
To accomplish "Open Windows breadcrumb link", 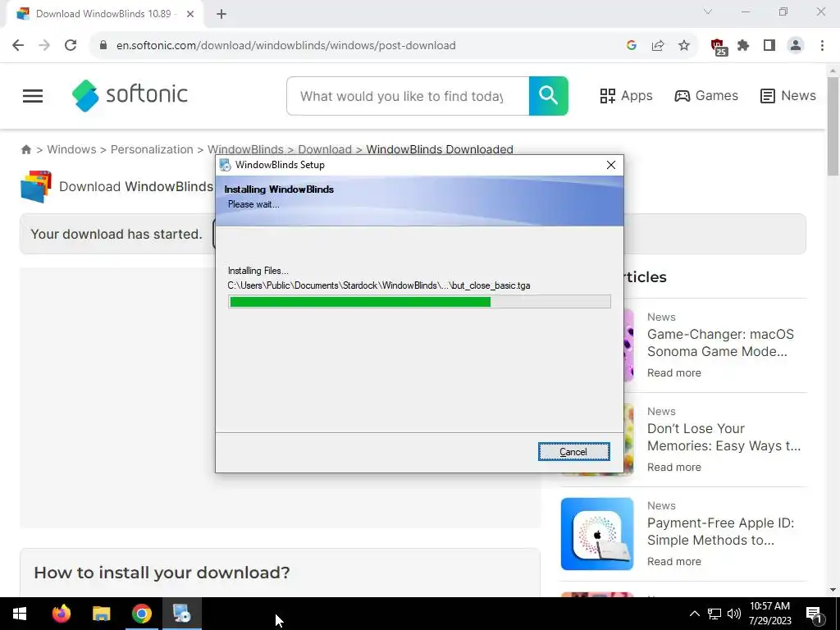I will [x=72, y=149].
